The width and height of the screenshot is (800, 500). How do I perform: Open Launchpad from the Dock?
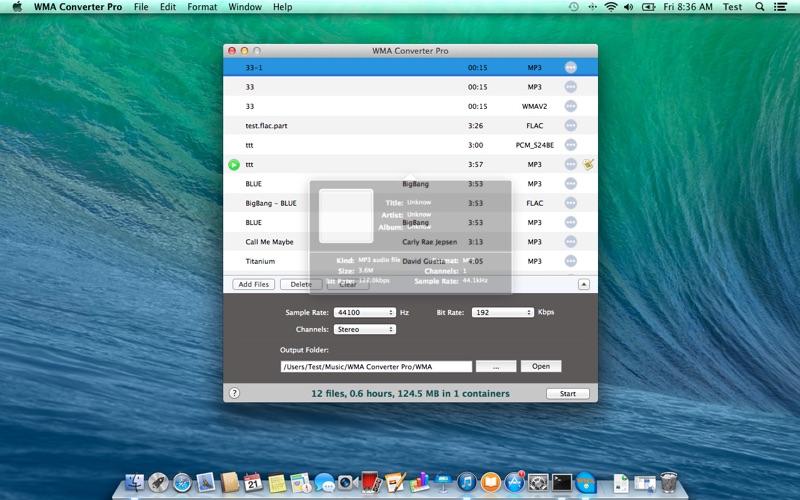[x=159, y=482]
